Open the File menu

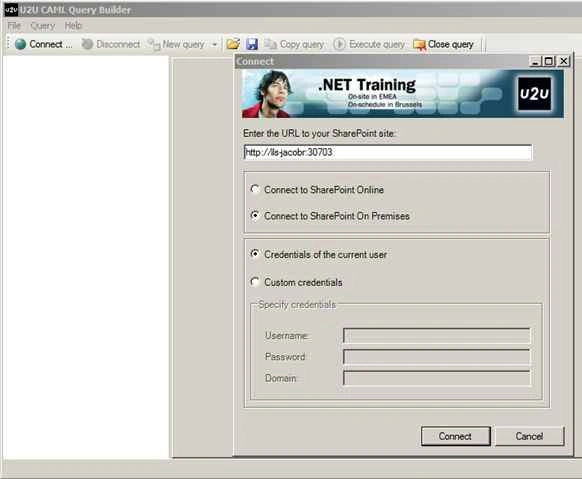click(x=14, y=26)
